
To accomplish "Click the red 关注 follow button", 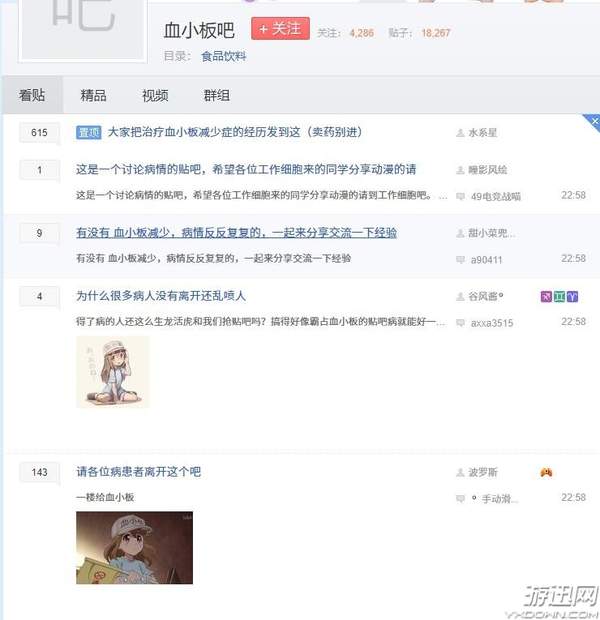I will click(x=280, y=29).
